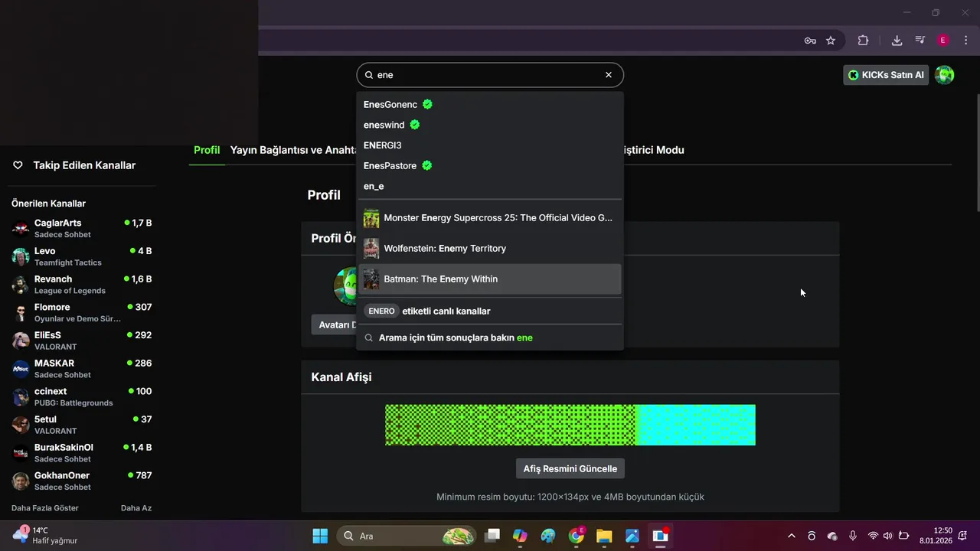
Task: Switch to Chrome in the taskbar
Action: click(577, 536)
